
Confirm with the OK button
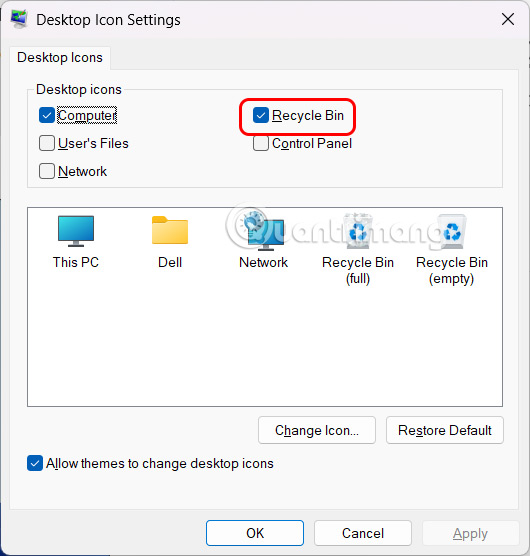pyautogui.click(x=255, y=533)
